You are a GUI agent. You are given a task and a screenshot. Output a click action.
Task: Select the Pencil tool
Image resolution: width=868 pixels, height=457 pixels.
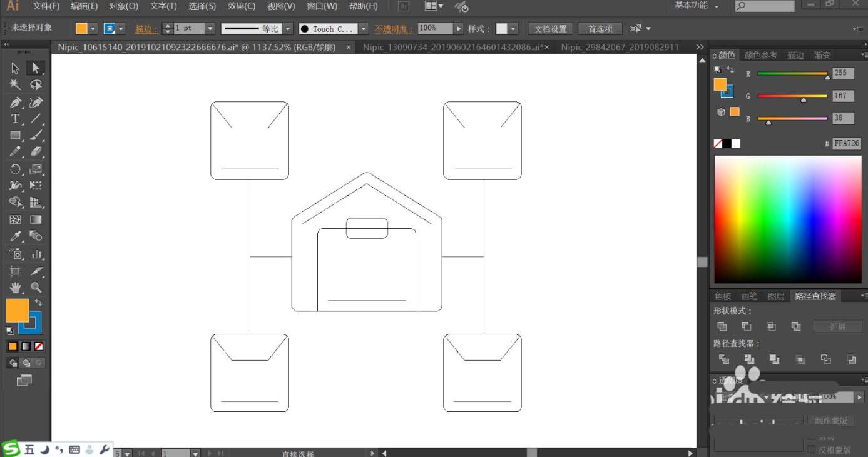coord(16,152)
